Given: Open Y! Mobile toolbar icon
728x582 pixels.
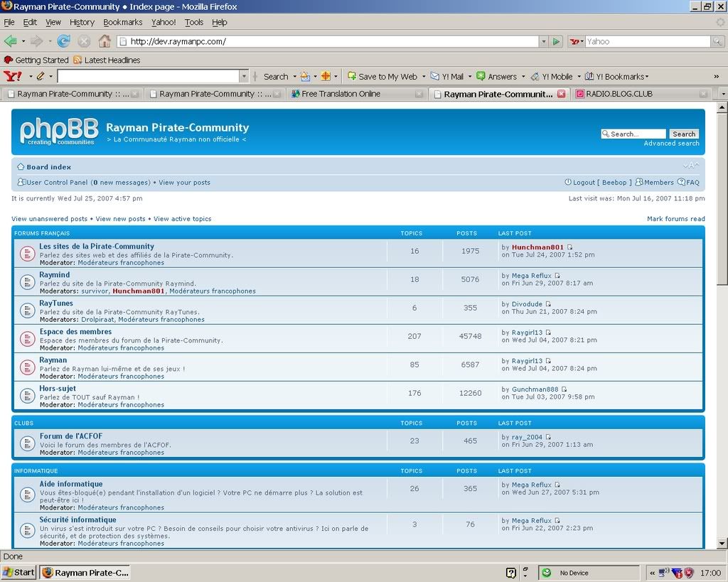Looking at the screenshot, I should (x=535, y=76).
